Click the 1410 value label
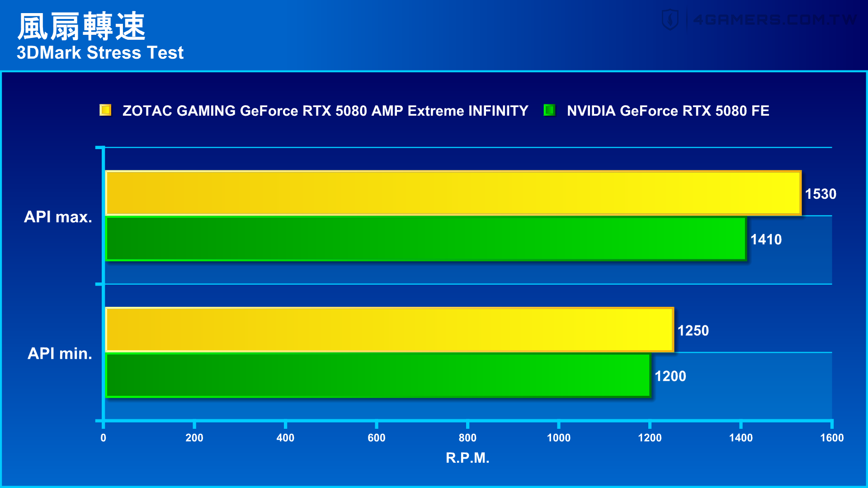868x488 pixels. pyautogui.click(x=766, y=239)
